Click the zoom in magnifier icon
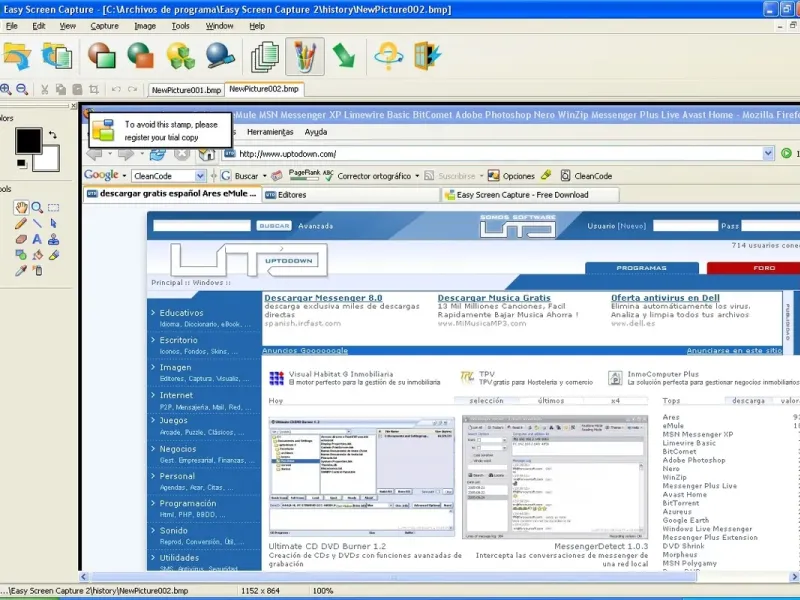Image resolution: width=800 pixels, height=600 pixels. [6, 89]
